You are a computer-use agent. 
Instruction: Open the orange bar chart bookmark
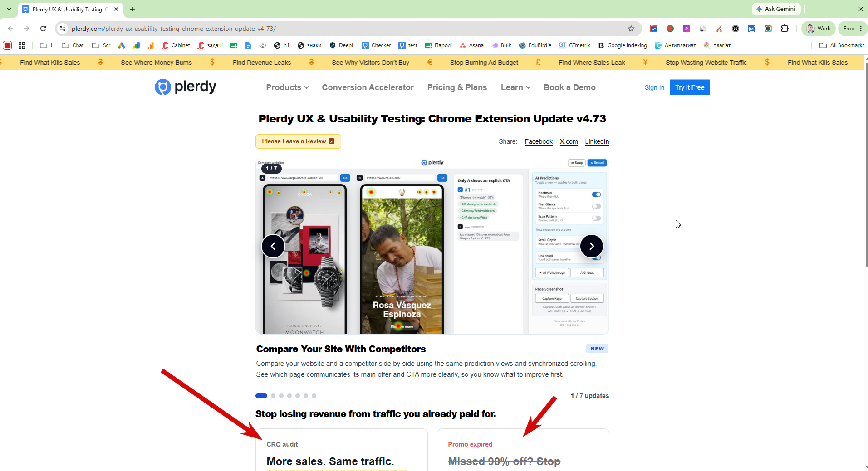click(151, 45)
